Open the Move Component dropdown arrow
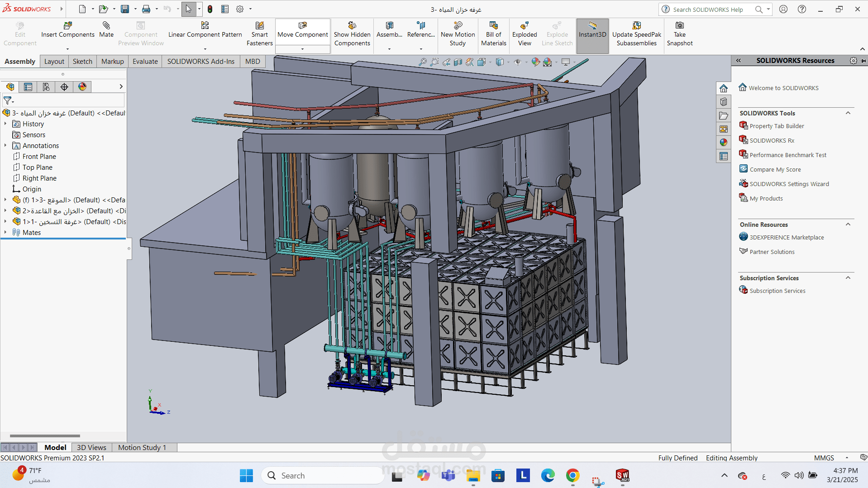This screenshot has width=868, height=488. click(302, 49)
